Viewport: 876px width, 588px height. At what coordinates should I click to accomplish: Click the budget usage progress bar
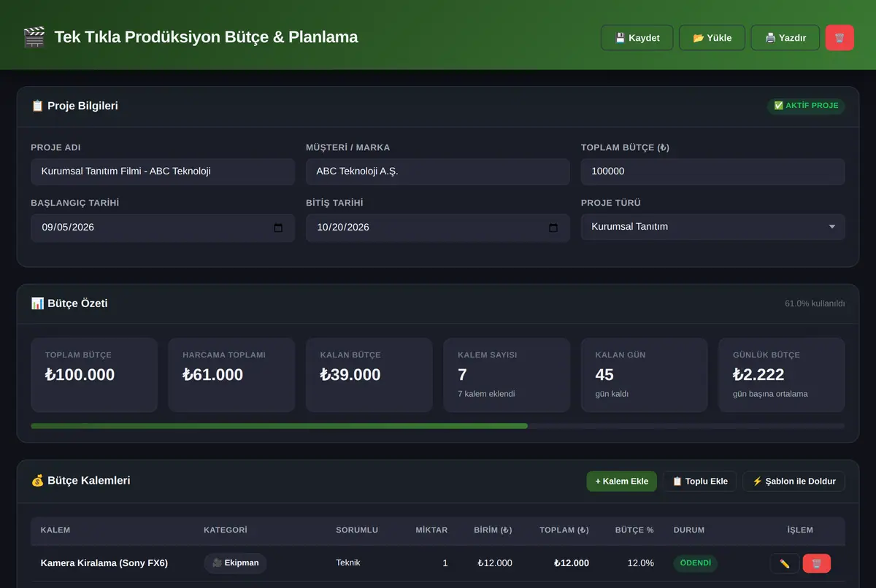438,426
